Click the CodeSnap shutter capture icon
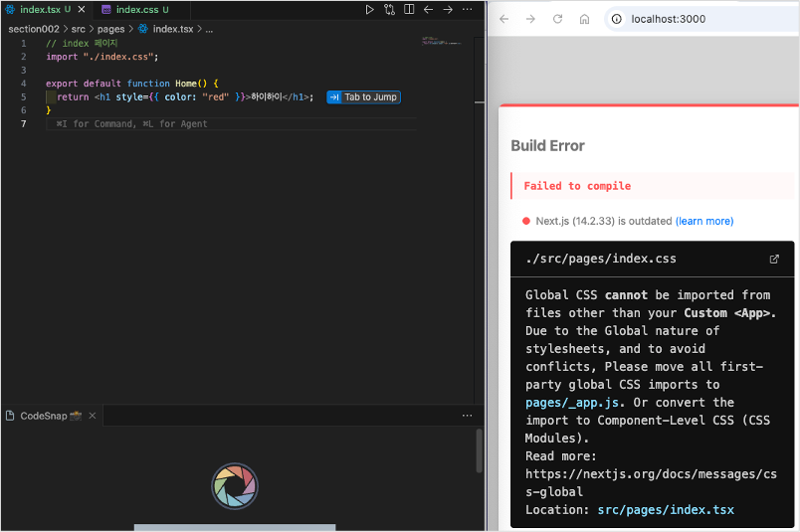800x532 pixels. pos(235,485)
